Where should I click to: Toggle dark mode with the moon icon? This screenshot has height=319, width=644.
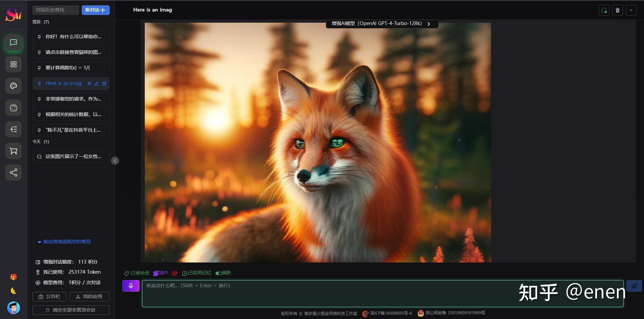pyautogui.click(x=13, y=291)
